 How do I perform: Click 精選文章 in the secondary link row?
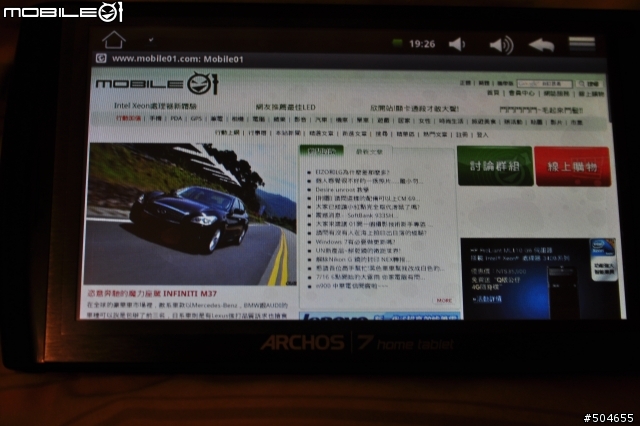tap(321, 133)
